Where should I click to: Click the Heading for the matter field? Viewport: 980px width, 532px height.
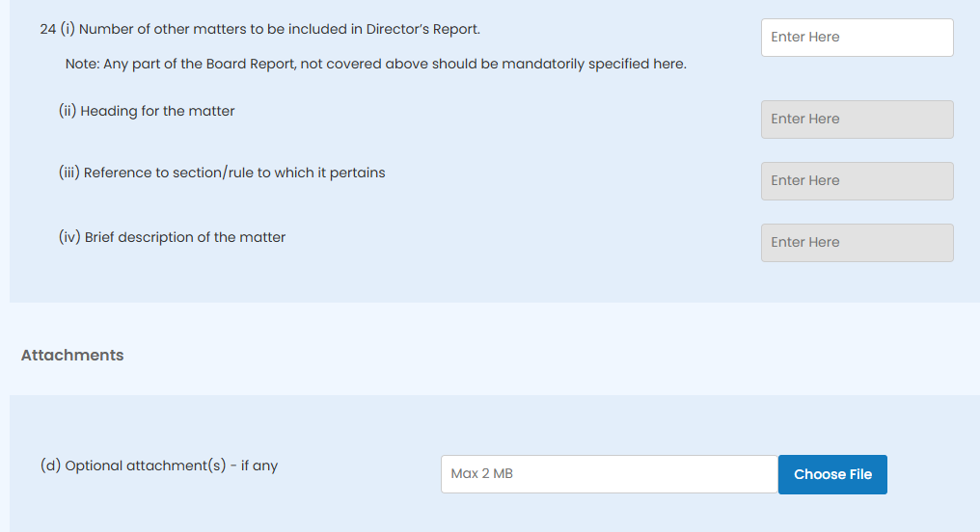click(x=857, y=120)
